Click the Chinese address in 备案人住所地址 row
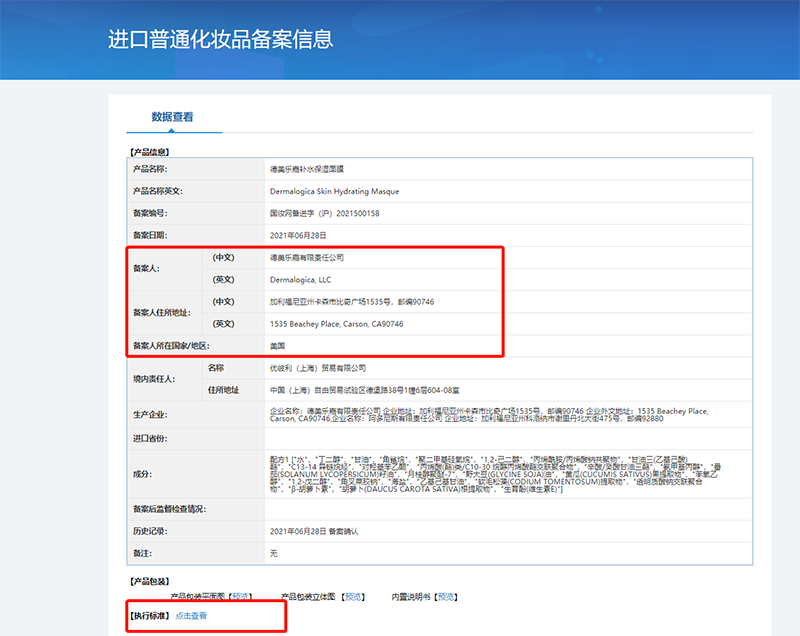Image resolution: width=800 pixels, height=636 pixels. click(x=352, y=301)
